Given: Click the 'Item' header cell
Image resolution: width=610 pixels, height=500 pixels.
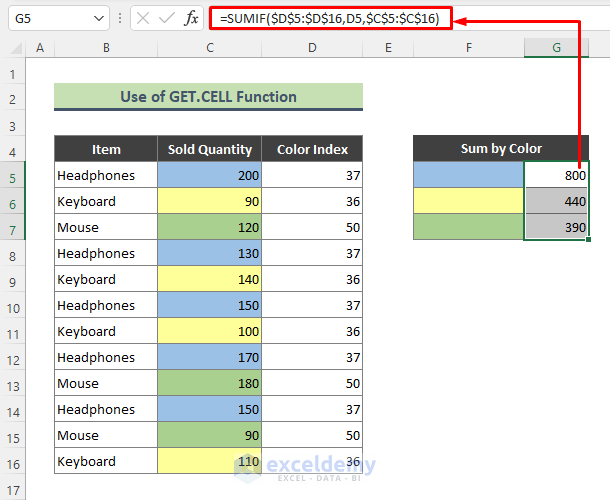Looking at the screenshot, I should (x=106, y=149).
